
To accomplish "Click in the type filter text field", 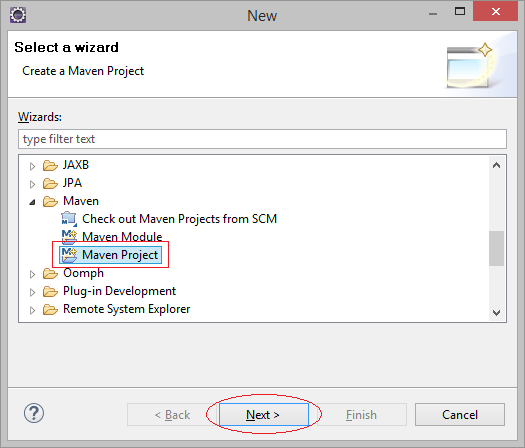I will (x=262, y=139).
